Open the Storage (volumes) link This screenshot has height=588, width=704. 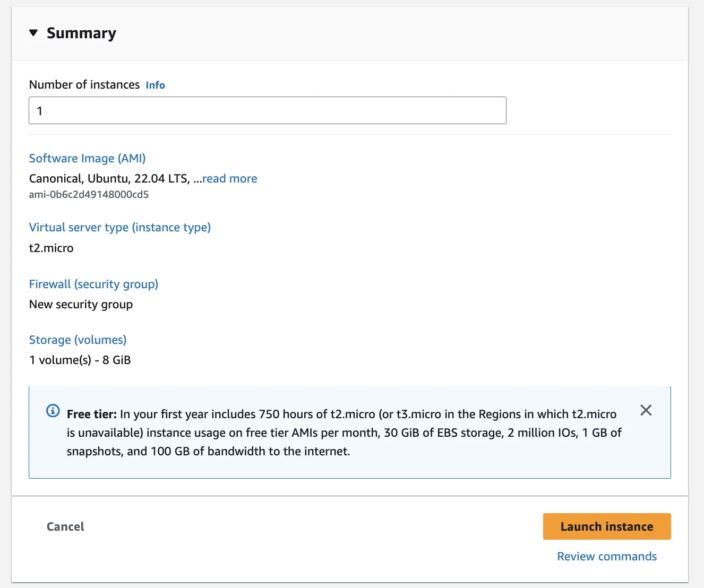tap(78, 340)
